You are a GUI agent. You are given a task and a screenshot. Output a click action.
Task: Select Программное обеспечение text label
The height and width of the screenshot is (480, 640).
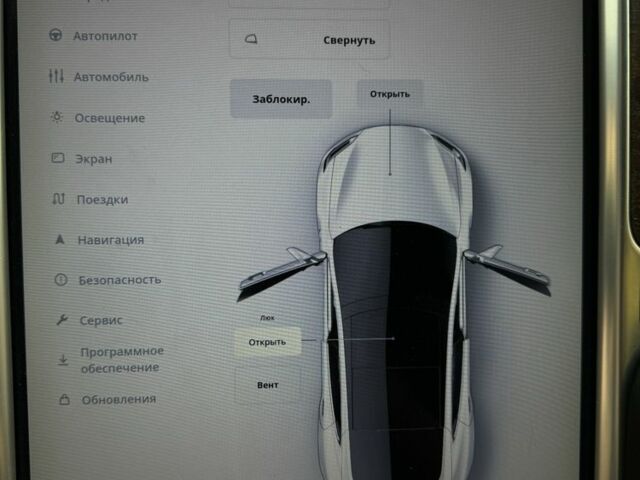point(122,359)
